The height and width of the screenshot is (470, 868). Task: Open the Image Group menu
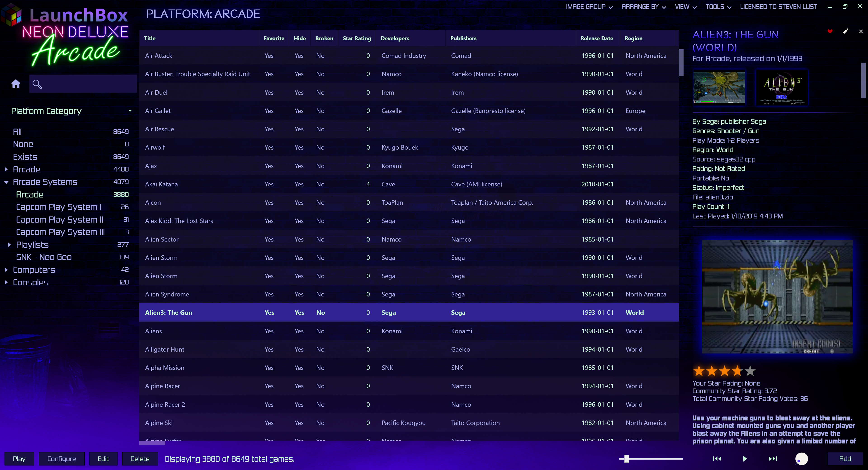[589, 7]
